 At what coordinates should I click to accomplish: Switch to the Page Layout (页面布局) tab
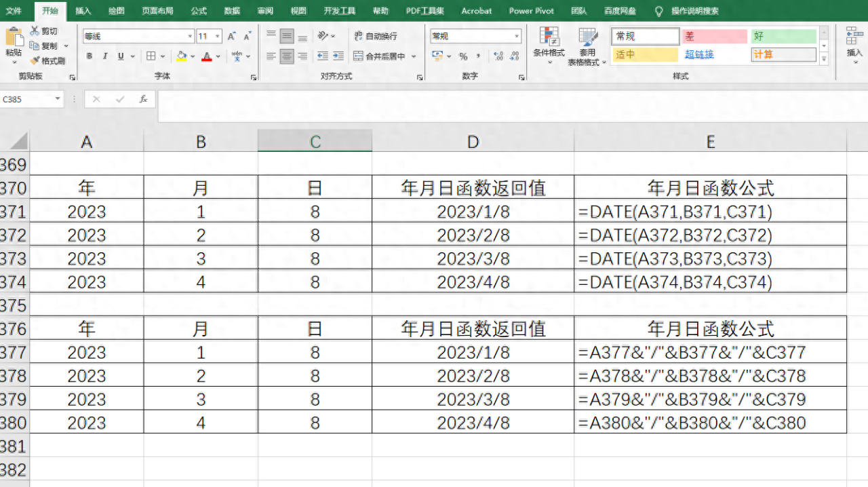[x=157, y=11]
